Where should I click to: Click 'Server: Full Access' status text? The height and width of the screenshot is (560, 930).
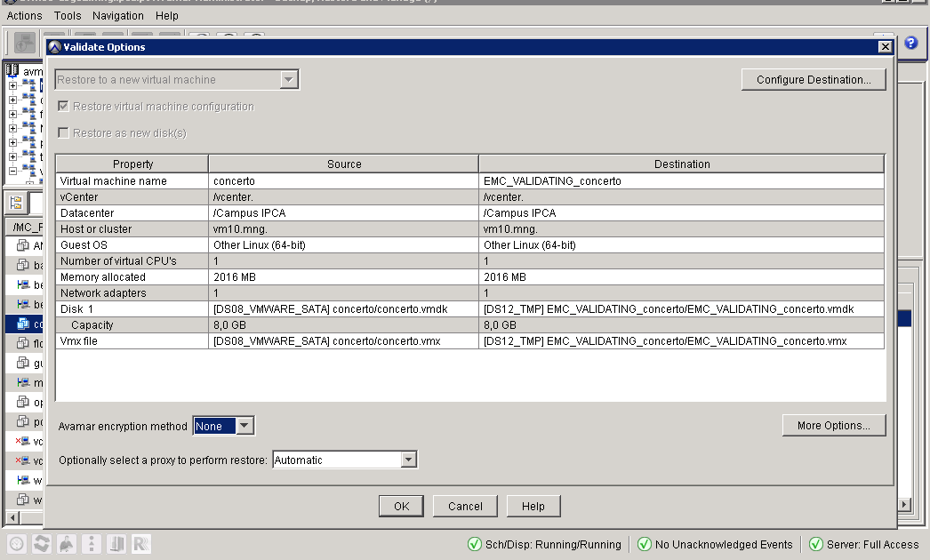tap(872, 544)
